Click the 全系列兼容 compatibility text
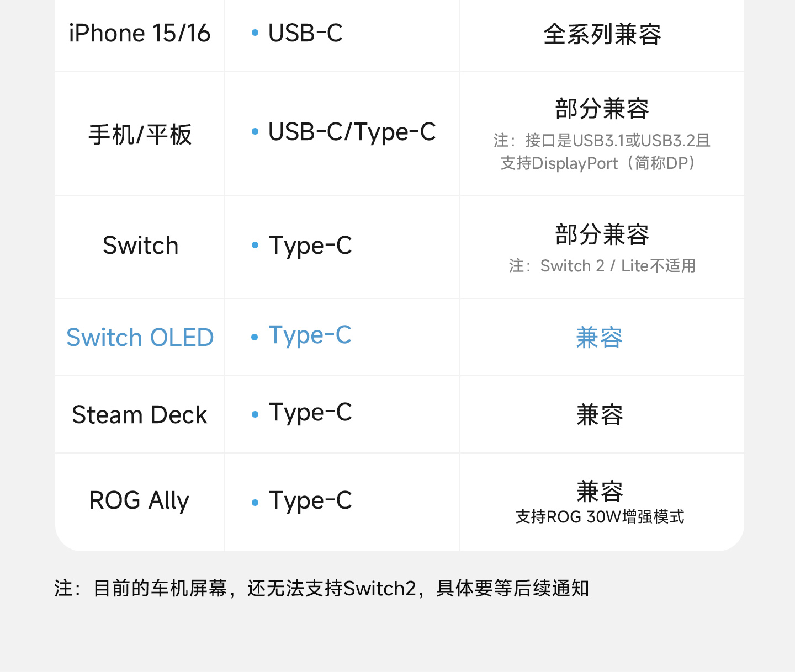 click(602, 34)
